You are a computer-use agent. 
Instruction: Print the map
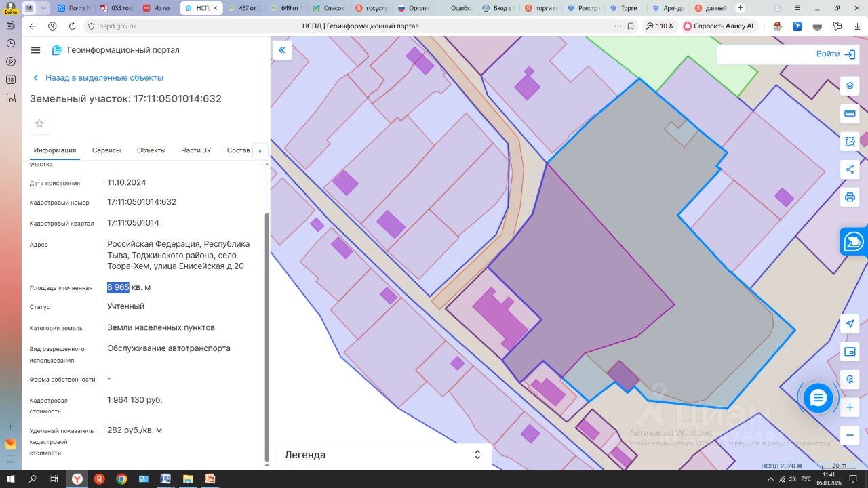[849, 197]
